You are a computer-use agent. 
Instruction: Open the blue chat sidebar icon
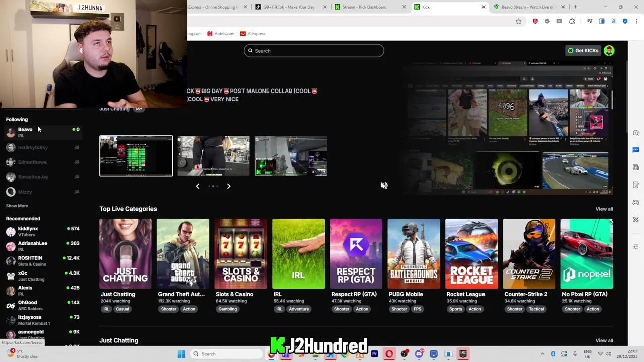click(636, 150)
